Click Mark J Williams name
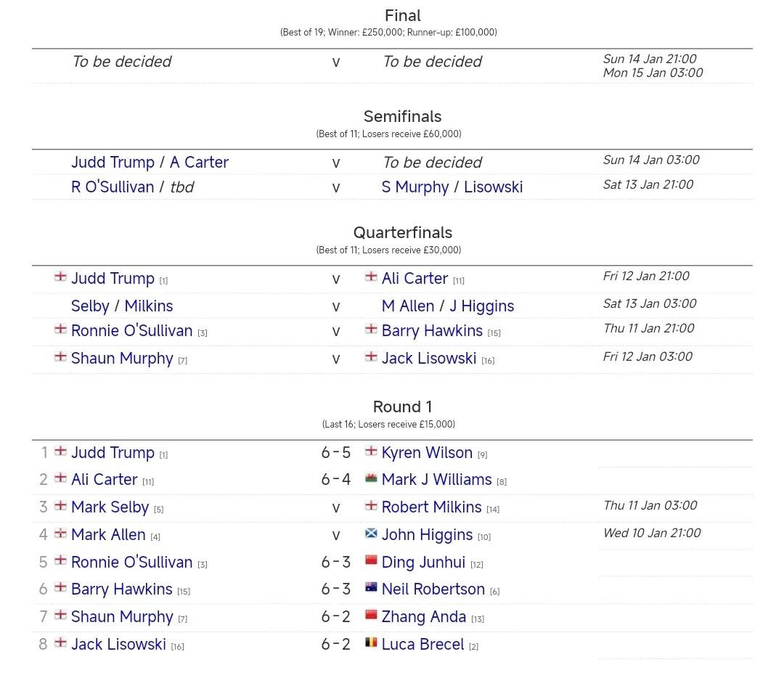This screenshot has width=784, height=678. coord(436,479)
